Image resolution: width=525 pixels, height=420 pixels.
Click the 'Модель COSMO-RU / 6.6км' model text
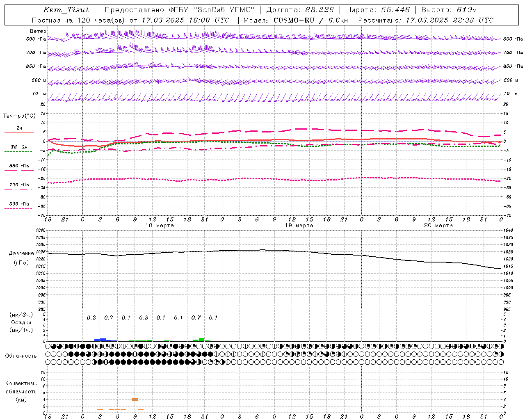click(x=296, y=20)
